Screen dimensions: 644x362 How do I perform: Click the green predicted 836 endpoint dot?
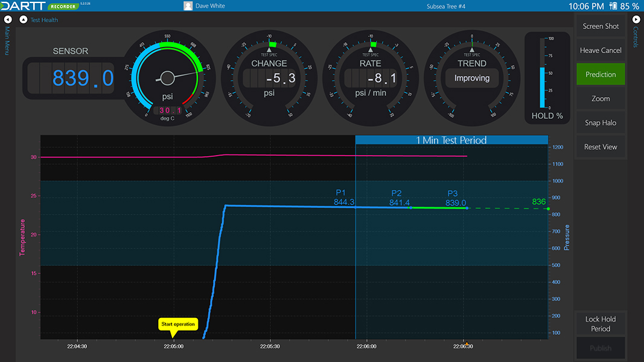click(548, 209)
